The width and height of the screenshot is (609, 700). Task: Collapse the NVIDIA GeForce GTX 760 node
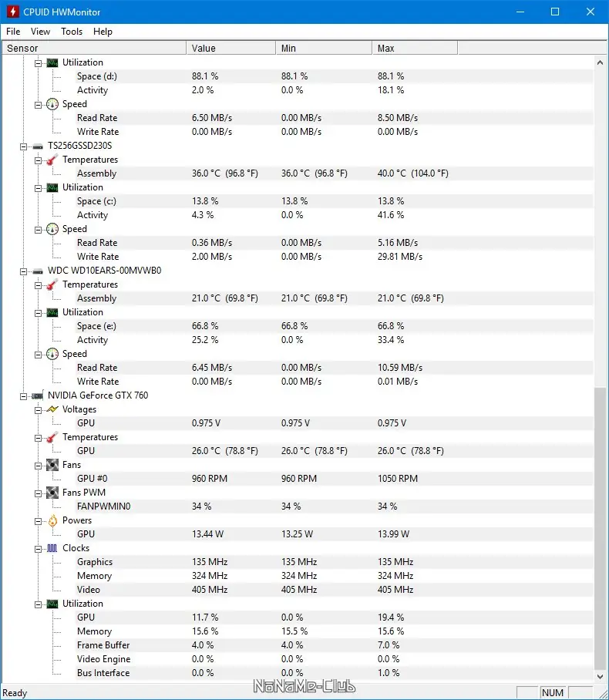click(x=23, y=395)
